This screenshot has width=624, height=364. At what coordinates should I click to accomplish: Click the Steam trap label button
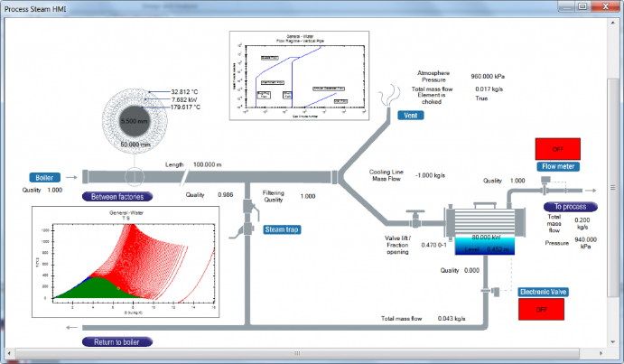(282, 229)
